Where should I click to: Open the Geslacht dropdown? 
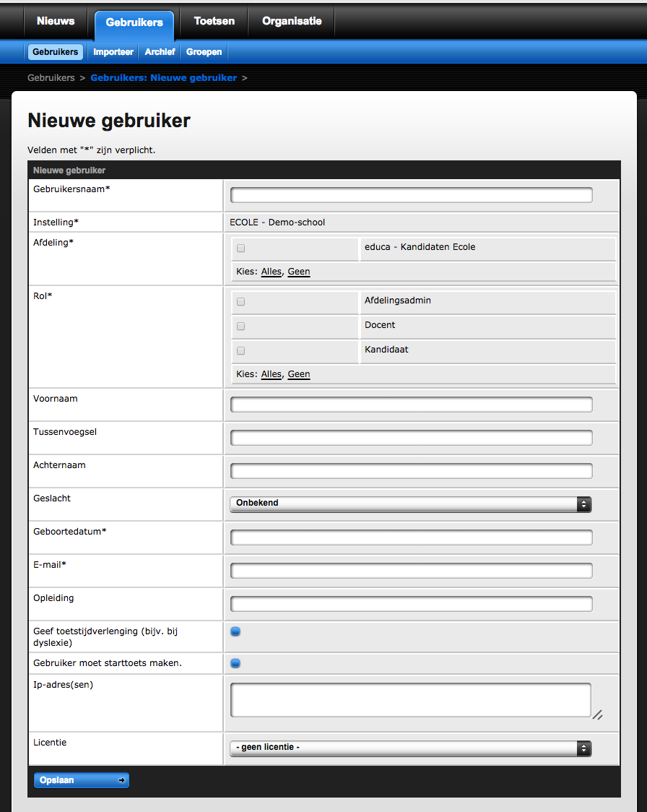(410, 504)
